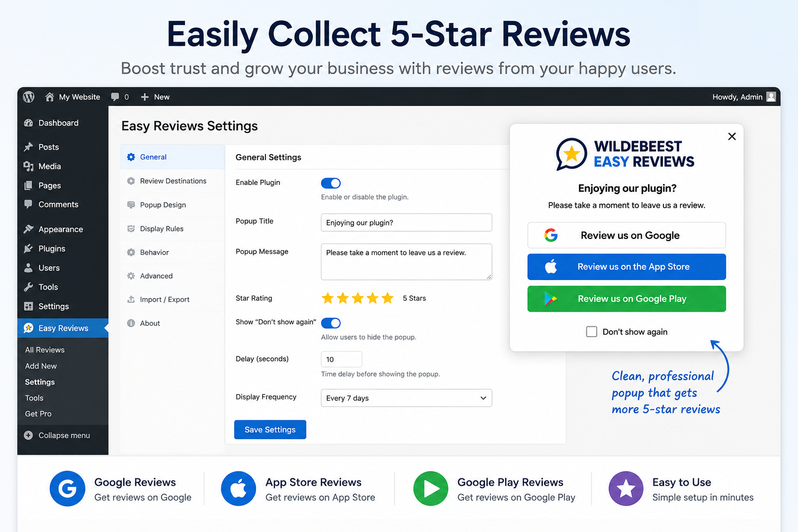Click the plus icon beside New
This screenshot has width=798, height=532.
pos(145,97)
